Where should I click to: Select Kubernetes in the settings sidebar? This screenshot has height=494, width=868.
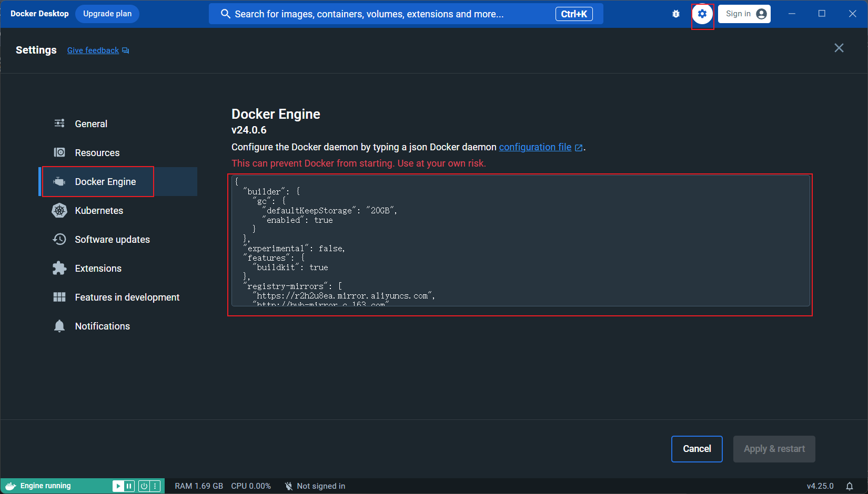[x=99, y=211]
